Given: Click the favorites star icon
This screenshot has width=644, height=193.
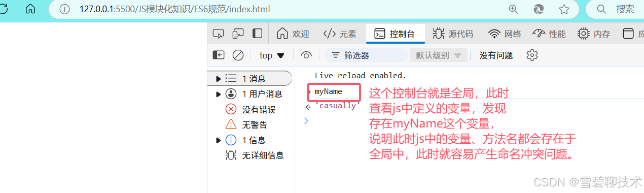Looking at the screenshot, I should pyautogui.click(x=564, y=9).
